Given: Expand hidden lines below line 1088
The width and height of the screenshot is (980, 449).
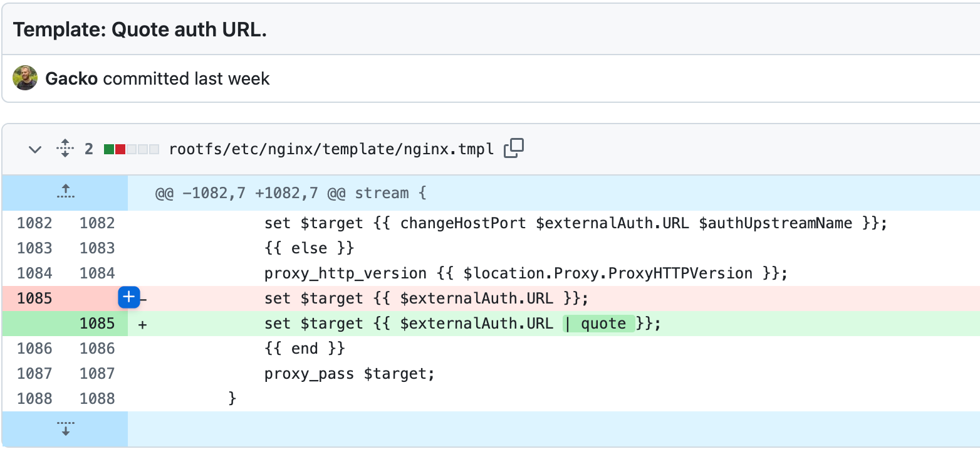Looking at the screenshot, I should (x=65, y=429).
